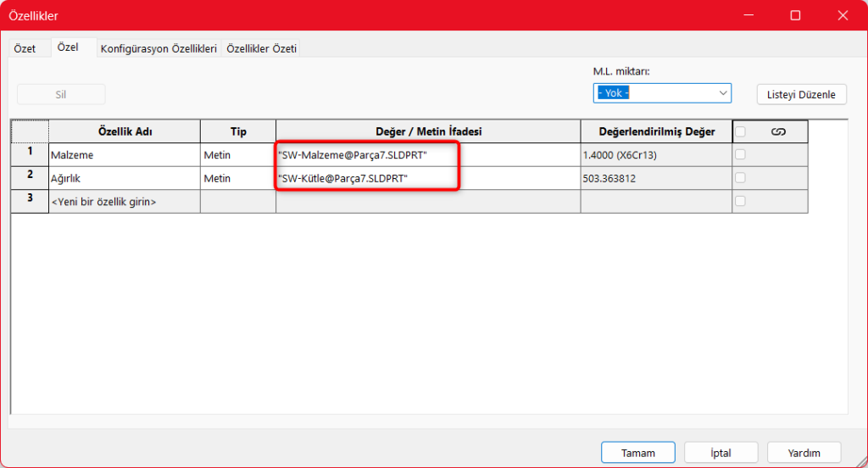Click the empty value cell in row 3
The height and width of the screenshot is (468, 868).
(428, 202)
